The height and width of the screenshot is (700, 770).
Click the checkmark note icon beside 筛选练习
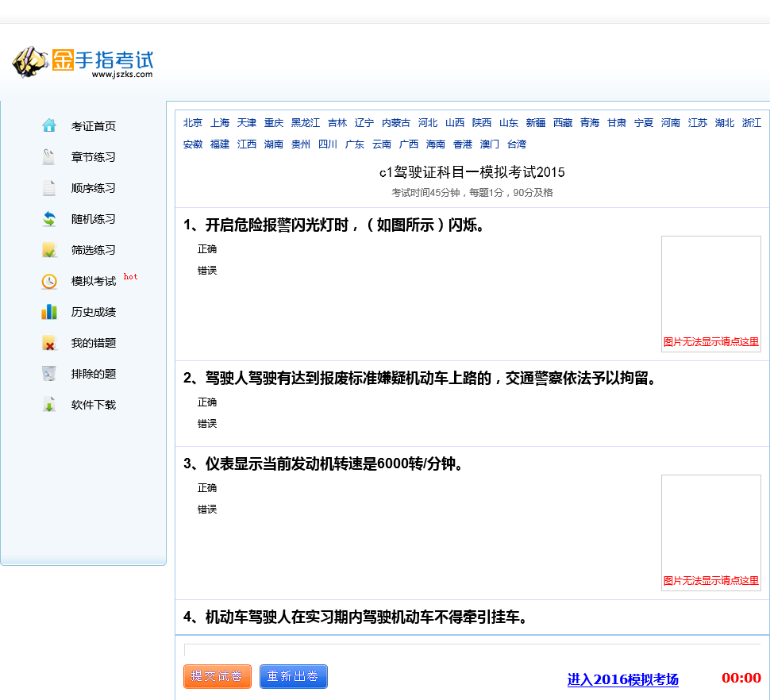(x=49, y=249)
